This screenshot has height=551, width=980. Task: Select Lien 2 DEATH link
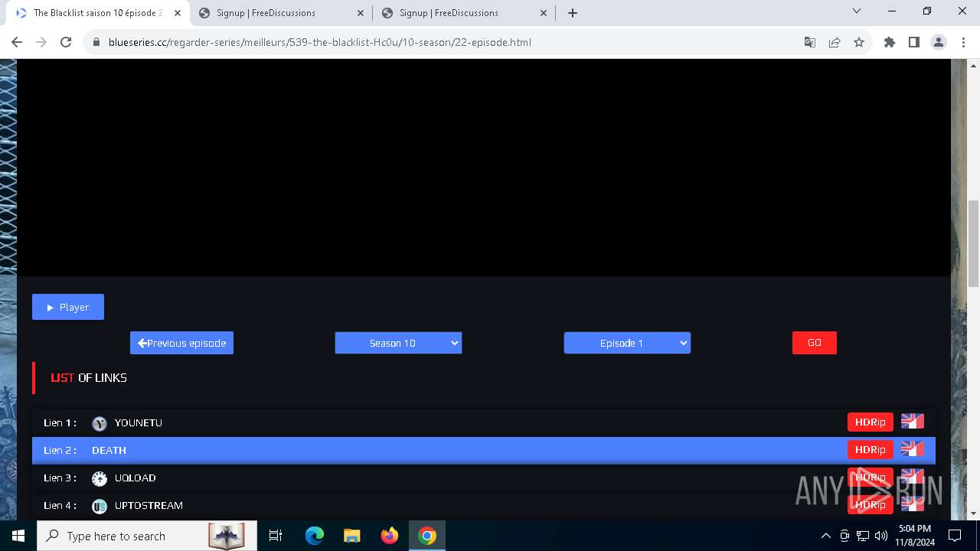(484, 450)
